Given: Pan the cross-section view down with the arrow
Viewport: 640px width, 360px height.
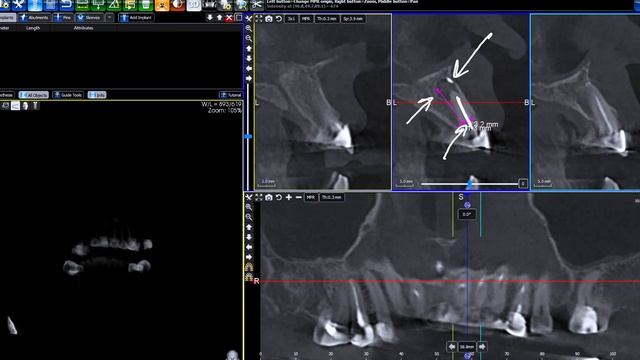Looking at the screenshot, I should tap(249, 58).
